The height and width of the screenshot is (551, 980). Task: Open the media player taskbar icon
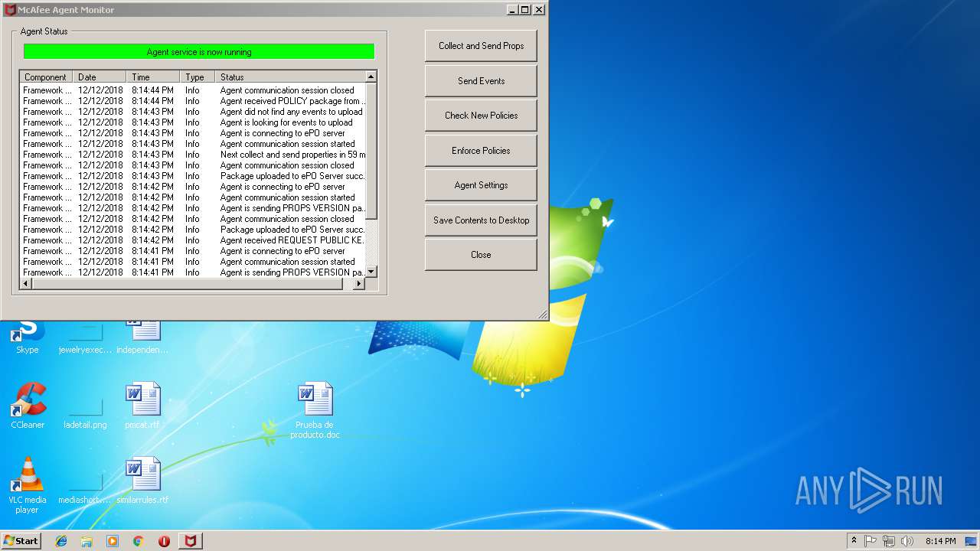click(x=113, y=541)
